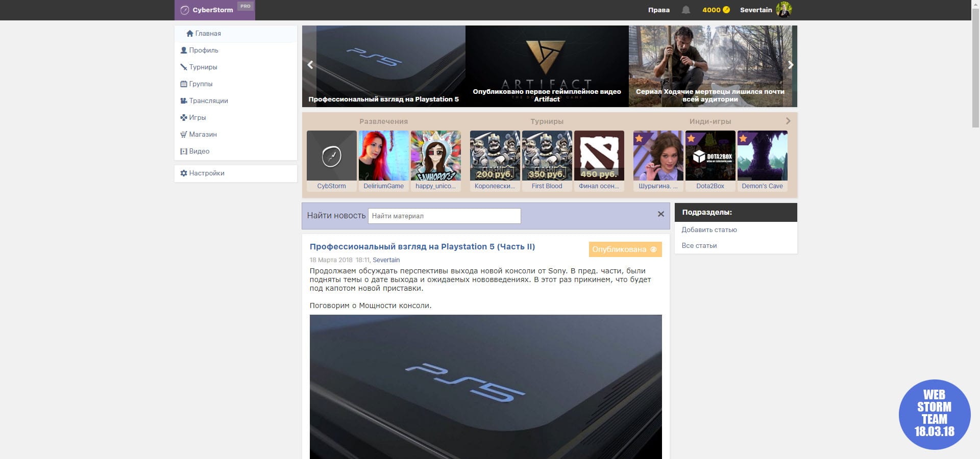This screenshot has height=459, width=980.
Task: Open the Artifact gameplay video slide
Action: point(547,66)
